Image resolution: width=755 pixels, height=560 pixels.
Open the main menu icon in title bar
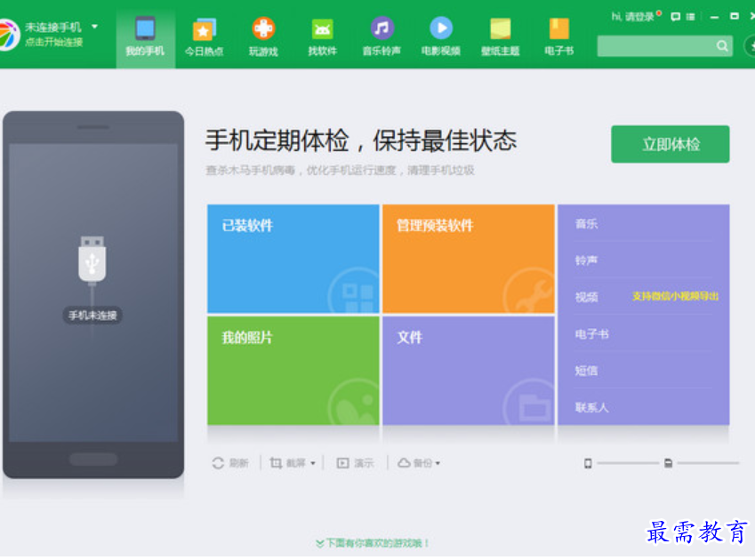click(690, 17)
